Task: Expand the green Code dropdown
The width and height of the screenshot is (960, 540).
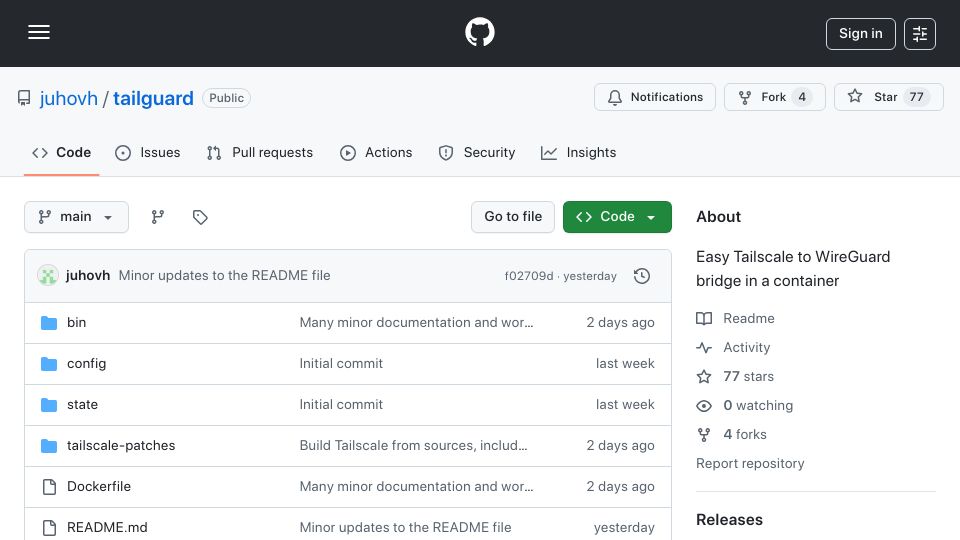Action: coord(617,217)
